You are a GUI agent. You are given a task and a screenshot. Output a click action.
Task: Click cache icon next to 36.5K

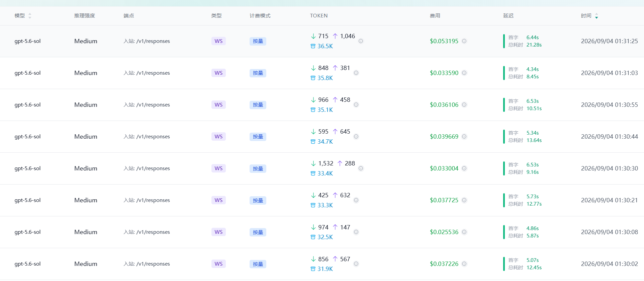click(313, 46)
